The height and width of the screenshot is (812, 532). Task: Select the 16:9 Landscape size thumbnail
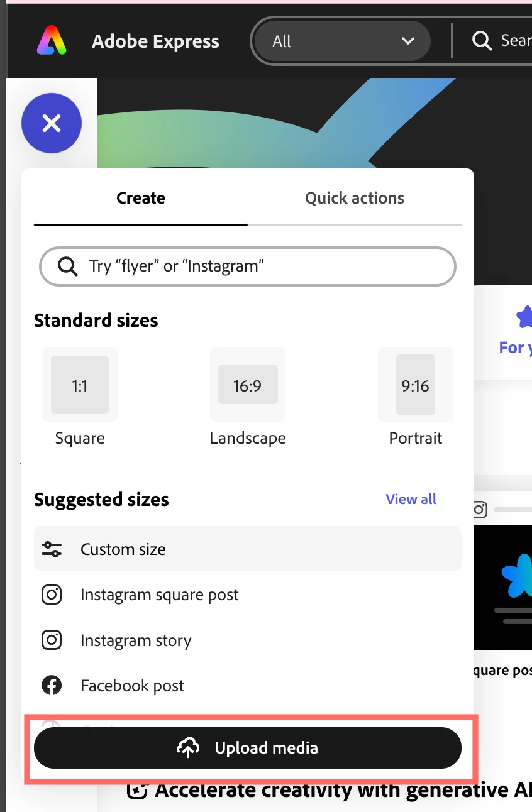tap(248, 385)
